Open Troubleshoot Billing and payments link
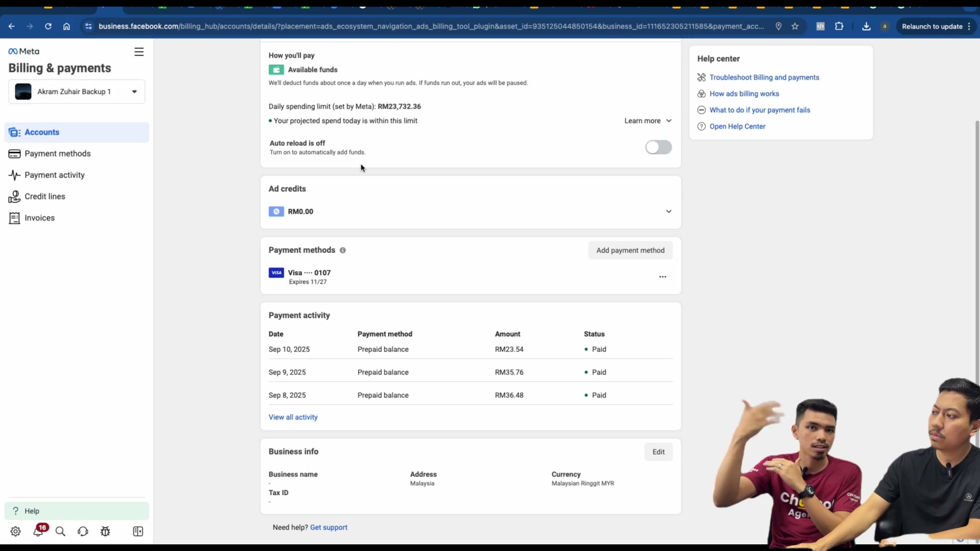The width and height of the screenshot is (980, 551). click(x=764, y=78)
